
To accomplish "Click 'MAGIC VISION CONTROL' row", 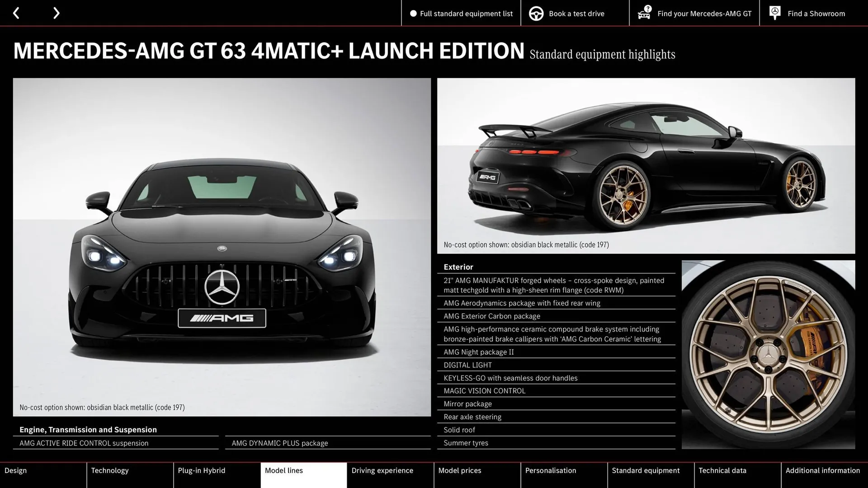I will coord(556,391).
